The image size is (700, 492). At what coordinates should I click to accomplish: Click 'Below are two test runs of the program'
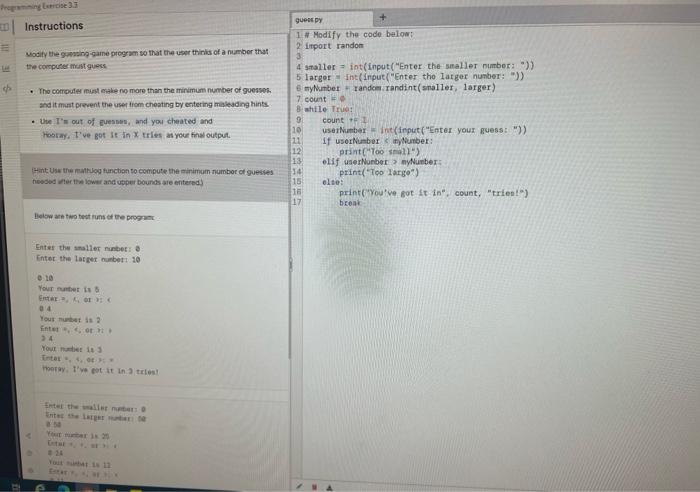[94, 217]
